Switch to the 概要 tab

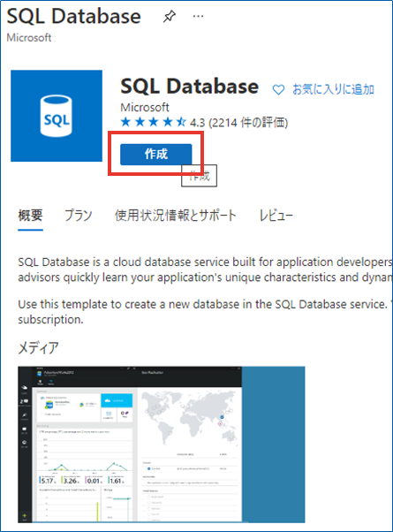30,216
